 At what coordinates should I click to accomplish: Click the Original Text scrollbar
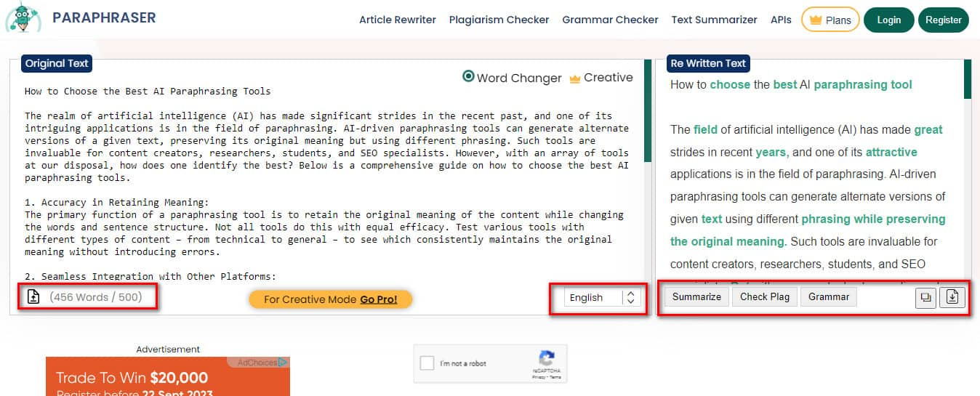pos(647,116)
